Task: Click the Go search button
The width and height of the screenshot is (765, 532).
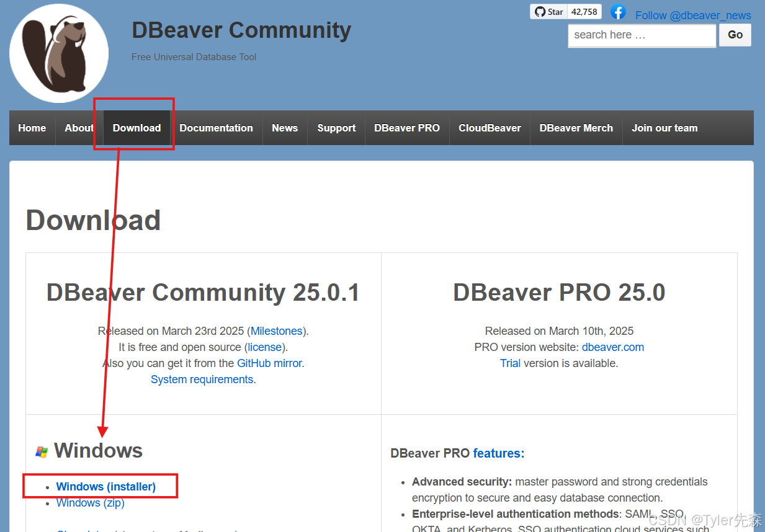Action: click(x=735, y=35)
